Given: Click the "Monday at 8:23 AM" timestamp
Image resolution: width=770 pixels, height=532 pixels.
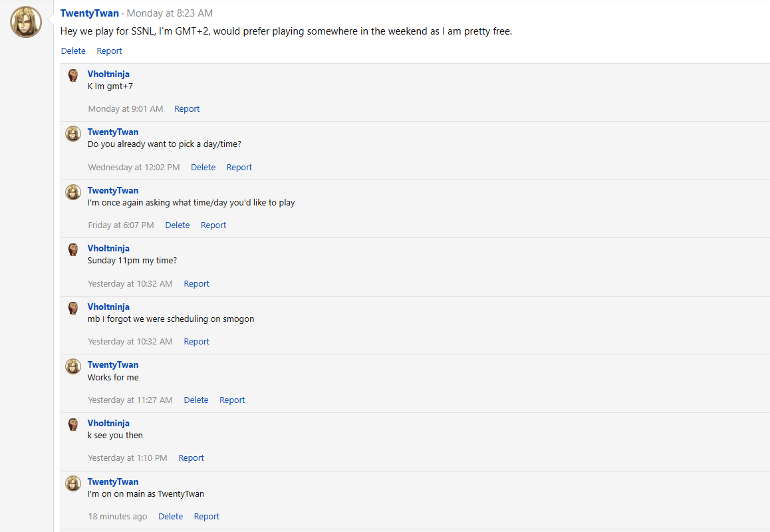Looking at the screenshot, I should click(x=170, y=13).
